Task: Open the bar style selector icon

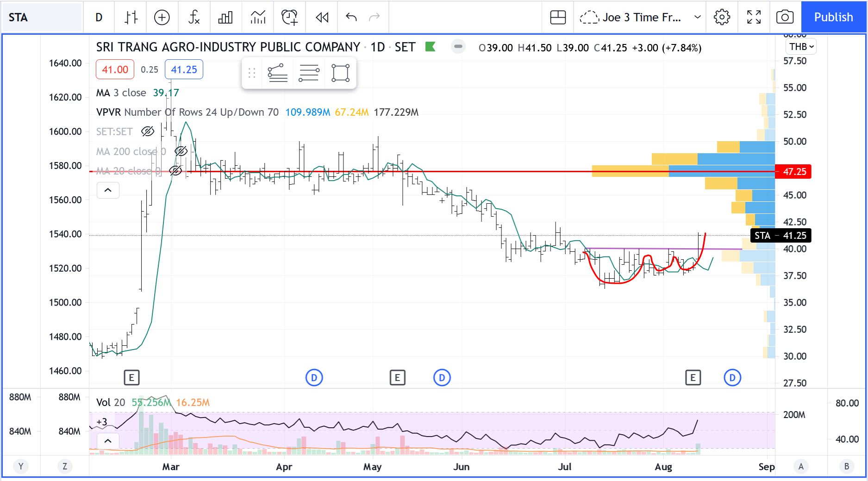Action: [131, 18]
